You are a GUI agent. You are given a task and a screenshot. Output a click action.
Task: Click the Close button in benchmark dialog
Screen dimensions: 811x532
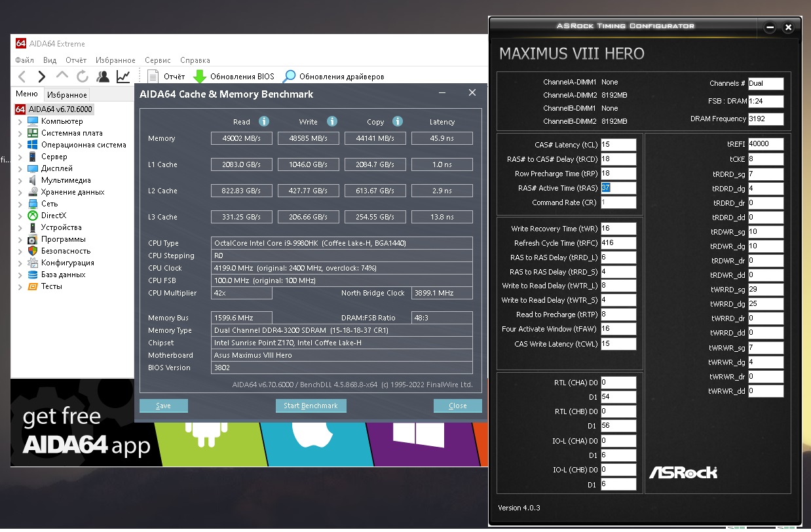(457, 406)
